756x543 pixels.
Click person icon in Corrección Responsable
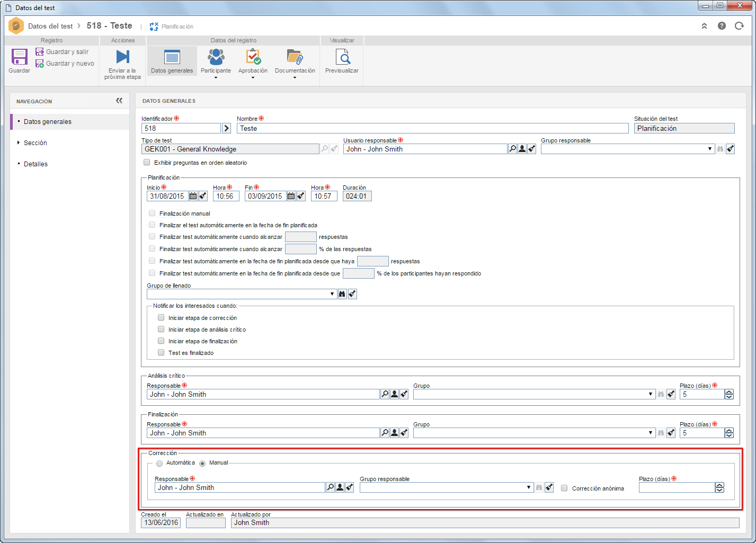[x=340, y=487]
